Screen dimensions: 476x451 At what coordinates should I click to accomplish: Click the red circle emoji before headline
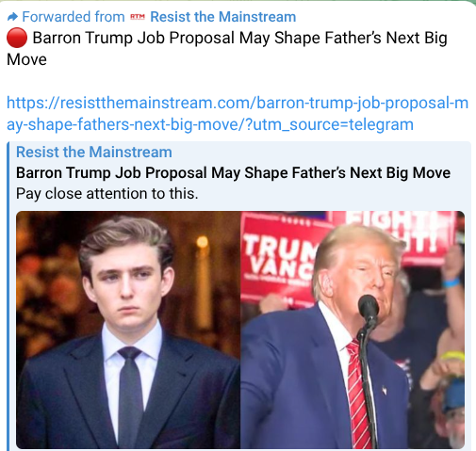click(17, 38)
